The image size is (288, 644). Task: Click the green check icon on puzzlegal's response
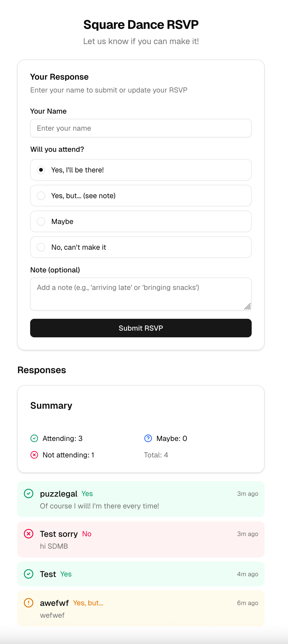tap(29, 494)
